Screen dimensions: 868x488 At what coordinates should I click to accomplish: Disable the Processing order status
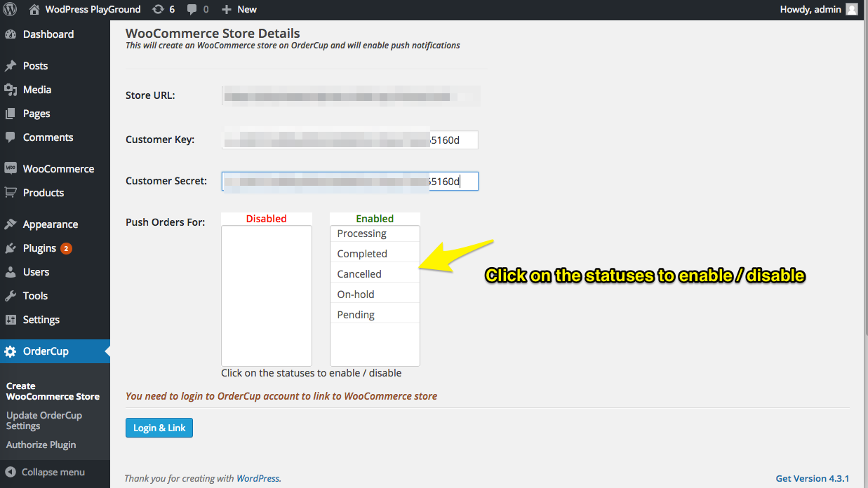pos(375,233)
